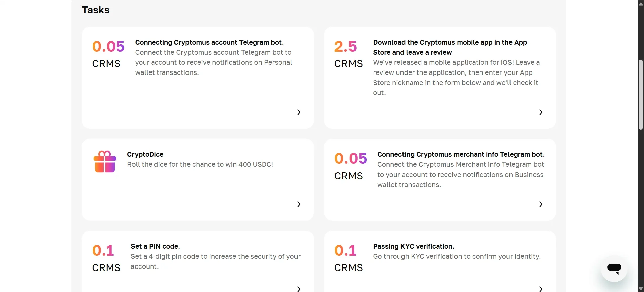The image size is (644, 292).
Task: Click the Download the Cryptomus mobile app heading
Action: [x=450, y=47]
